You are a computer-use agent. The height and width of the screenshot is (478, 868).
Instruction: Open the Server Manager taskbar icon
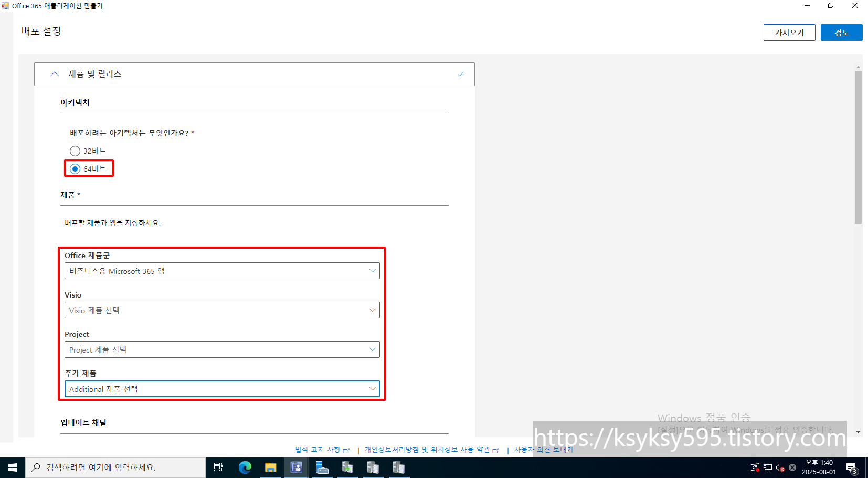coord(322,468)
